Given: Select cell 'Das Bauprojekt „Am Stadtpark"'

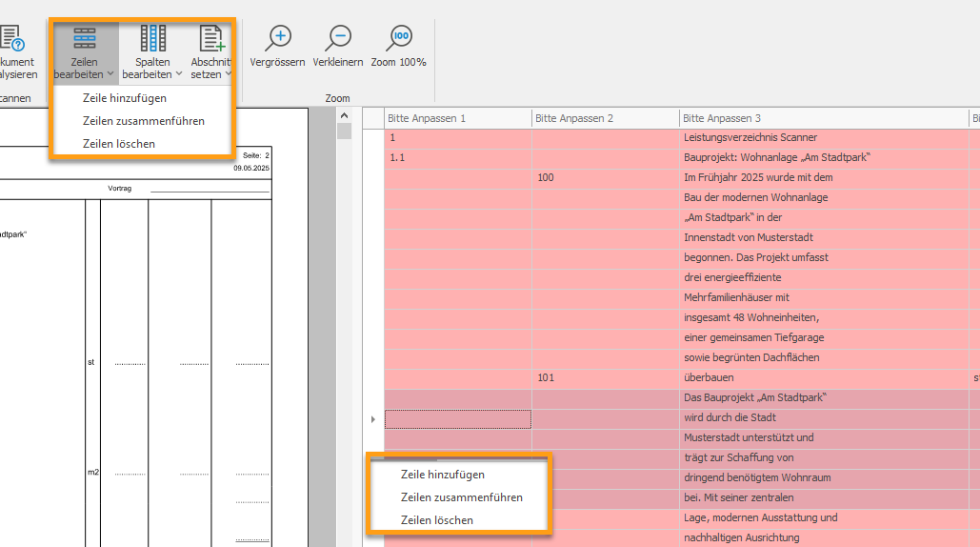Looking at the screenshot, I should click(x=824, y=397).
